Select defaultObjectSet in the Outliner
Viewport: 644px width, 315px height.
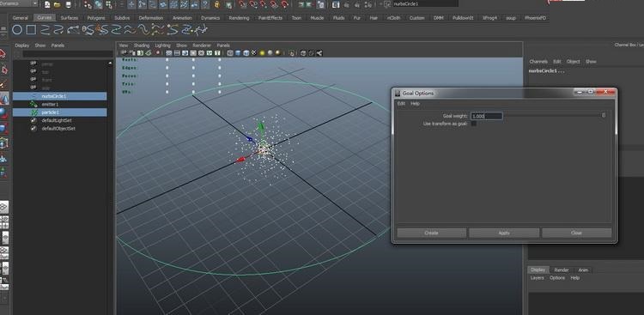(x=59, y=129)
